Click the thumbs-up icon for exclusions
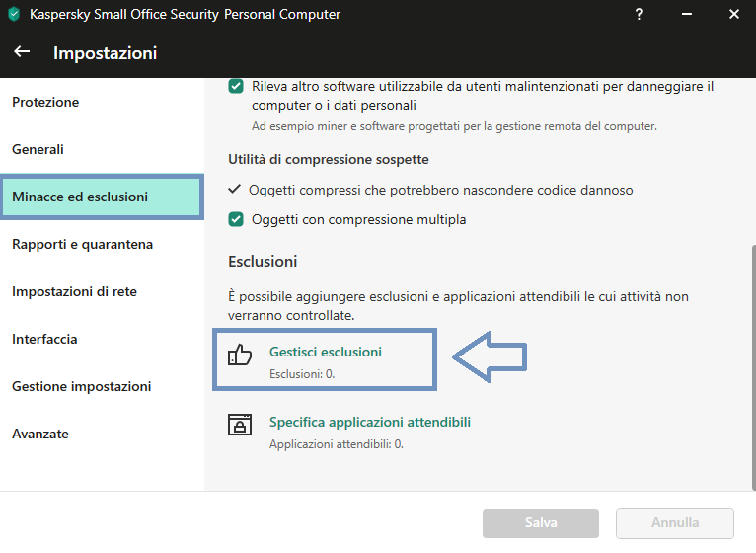The height and width of the screenshot is (553, 756). click(x=240, y=355)
